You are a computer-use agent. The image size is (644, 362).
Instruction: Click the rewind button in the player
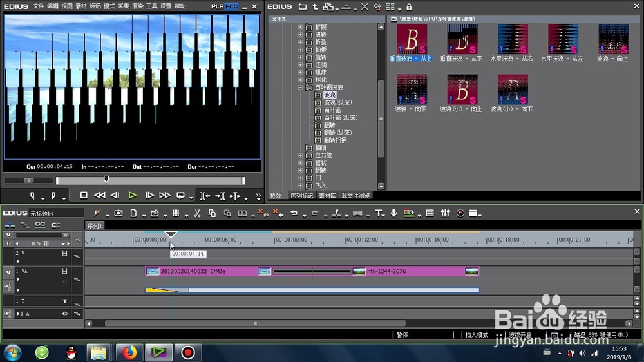click(99, 196)
